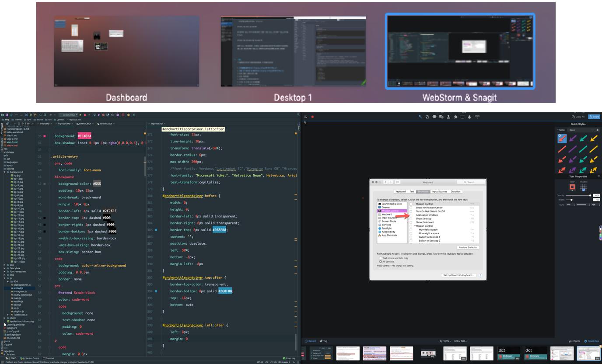Click the Save icon in WebStorm toolbar
602x364 pixels.
(x=7, y=115)
